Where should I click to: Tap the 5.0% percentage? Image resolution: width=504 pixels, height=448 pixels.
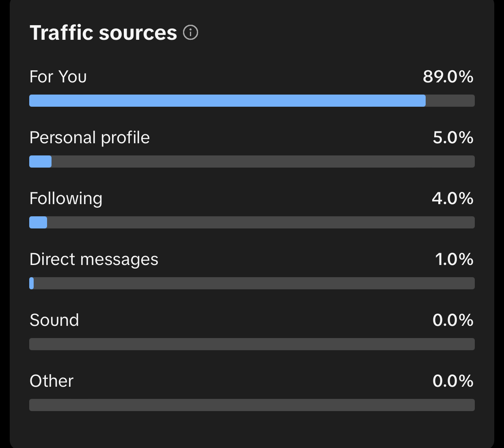pyautogui.click(x=453, y=138)
